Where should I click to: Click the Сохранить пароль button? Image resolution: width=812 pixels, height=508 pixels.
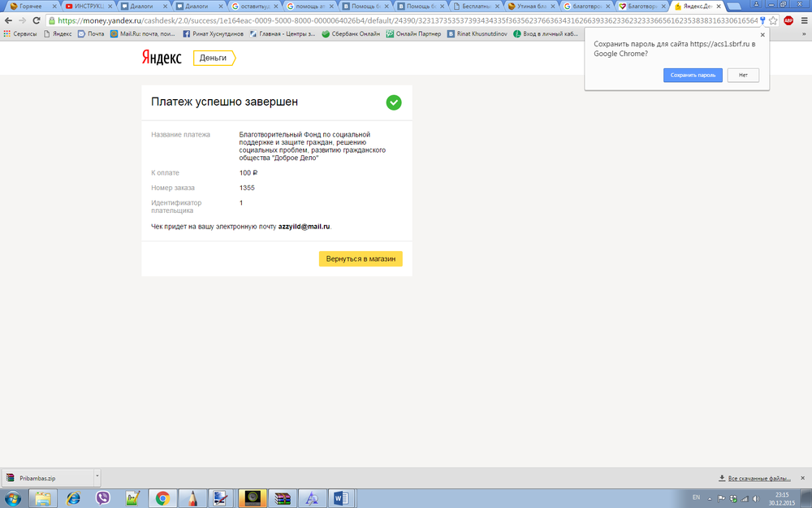pos(692,75)
